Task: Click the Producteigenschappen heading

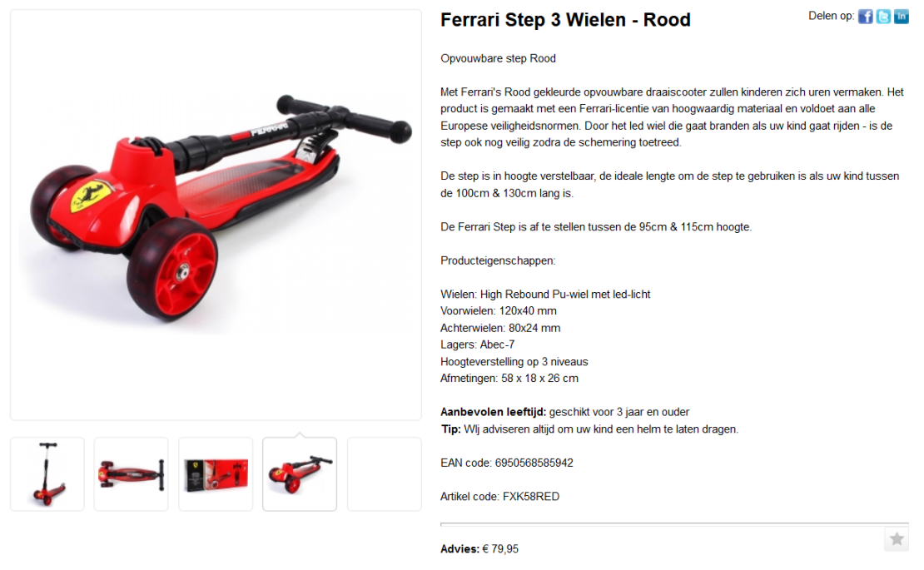Action: pos(498,260)
